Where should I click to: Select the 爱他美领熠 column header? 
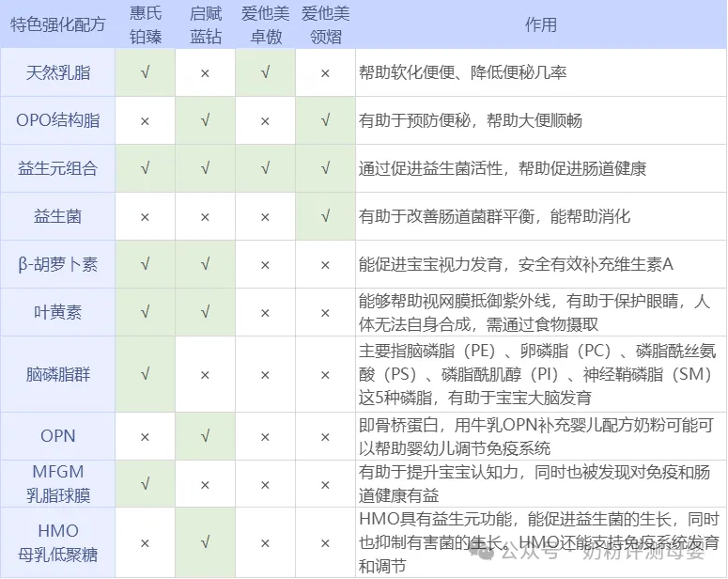325,24
